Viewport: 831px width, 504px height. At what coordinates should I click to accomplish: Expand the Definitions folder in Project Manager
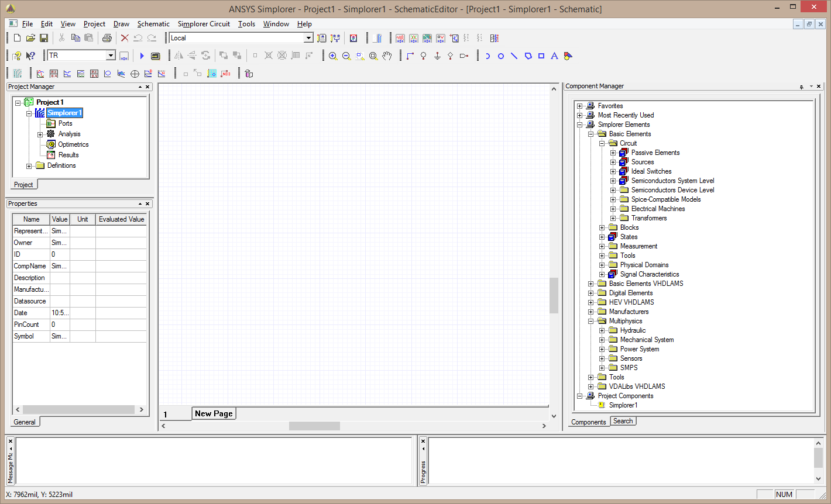[x=29, y=166]
